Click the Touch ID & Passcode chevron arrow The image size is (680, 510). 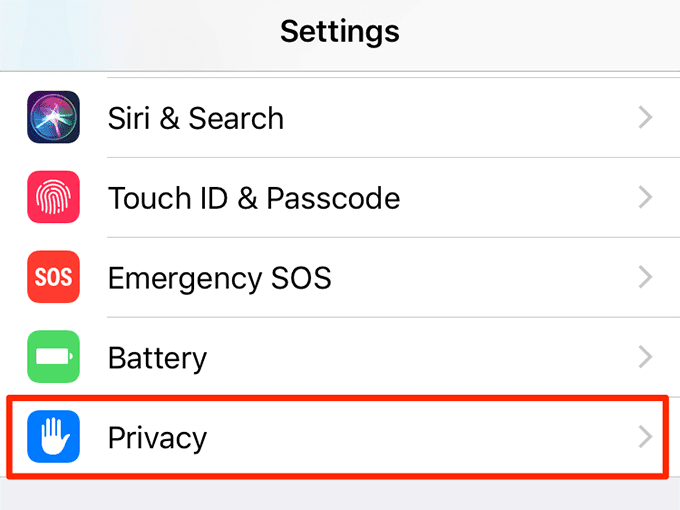pyautogui.click(x=645, y=198)
